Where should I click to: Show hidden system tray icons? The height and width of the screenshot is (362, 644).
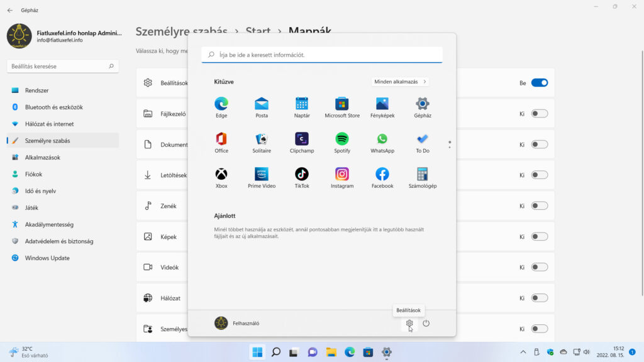click(523, 352)
